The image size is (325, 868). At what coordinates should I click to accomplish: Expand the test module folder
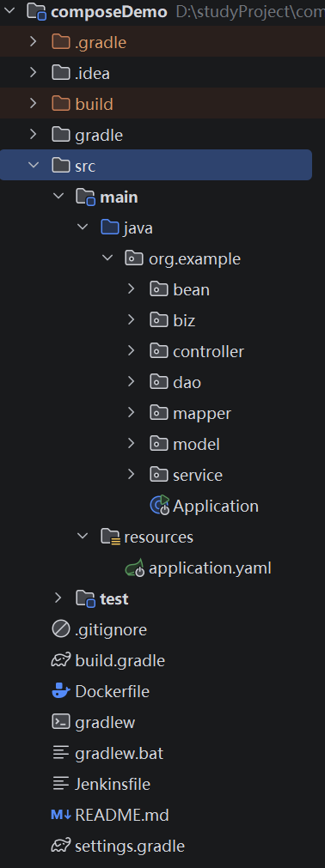point(58,598)
